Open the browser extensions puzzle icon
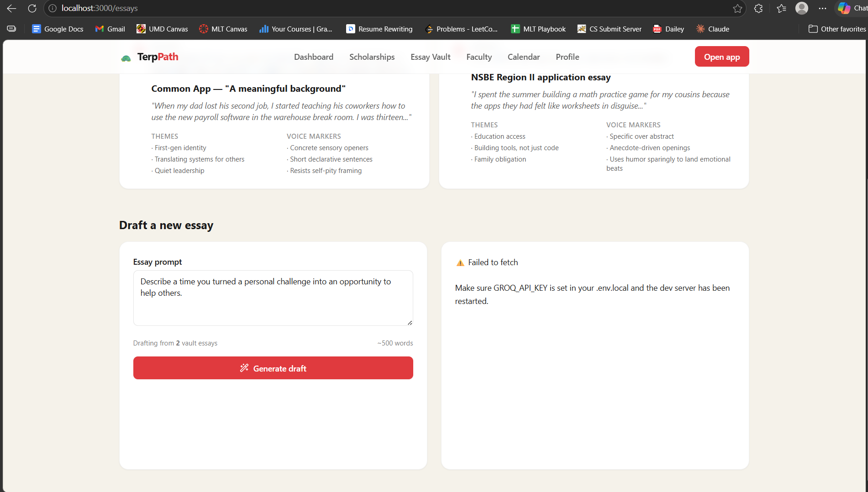 (758, 8)
